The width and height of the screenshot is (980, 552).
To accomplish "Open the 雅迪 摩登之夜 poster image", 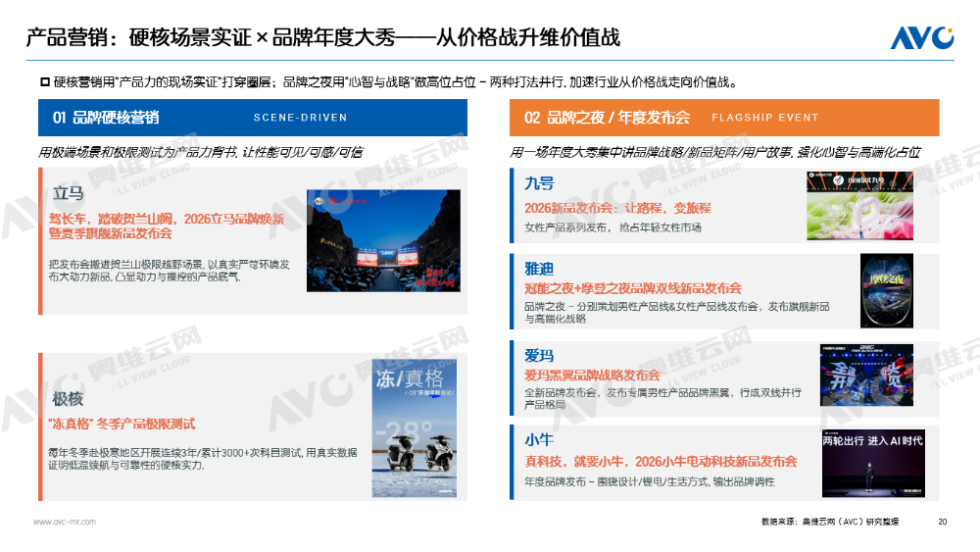I will click(887, 290).
